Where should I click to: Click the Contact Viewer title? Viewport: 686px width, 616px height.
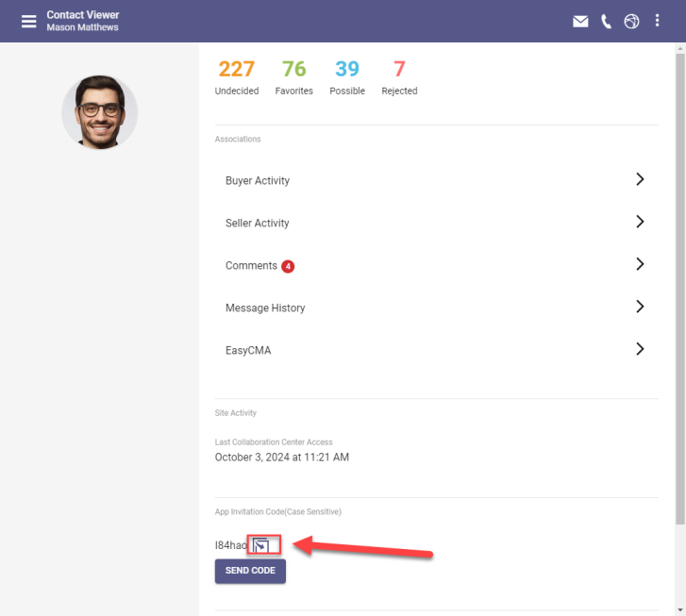(83, 15)
